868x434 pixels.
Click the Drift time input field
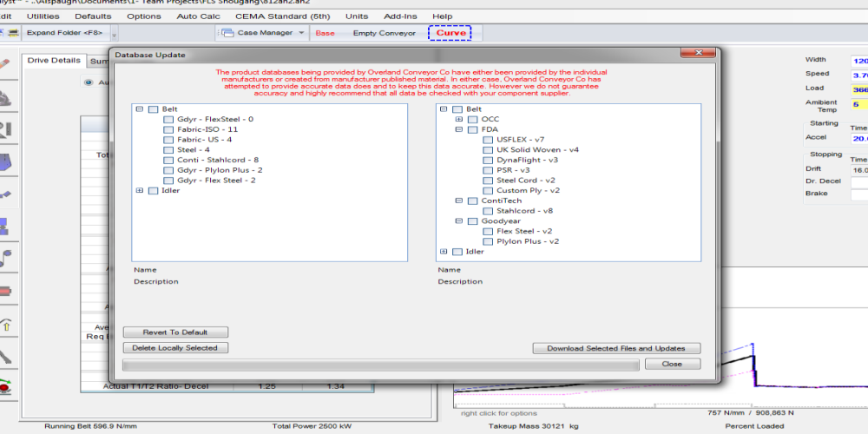pos(859,170)
